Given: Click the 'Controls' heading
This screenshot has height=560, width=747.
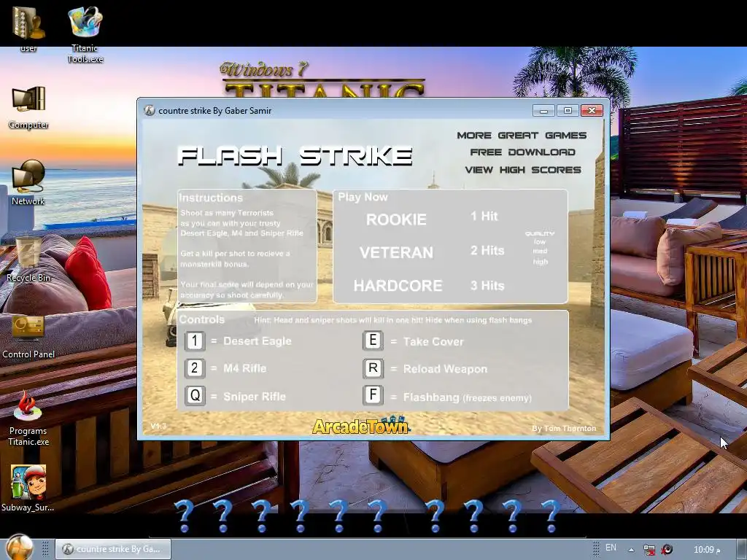Looking at the screenshot, I should click(x=202, y=319).
